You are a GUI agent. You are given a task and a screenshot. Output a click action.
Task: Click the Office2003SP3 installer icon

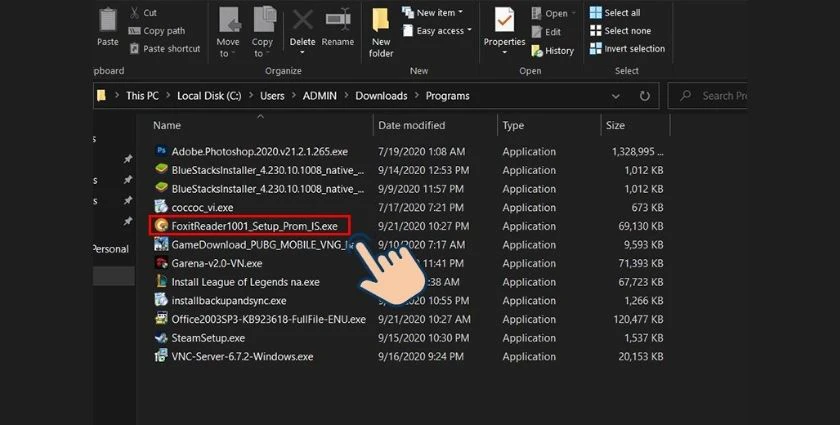(161, 319)
